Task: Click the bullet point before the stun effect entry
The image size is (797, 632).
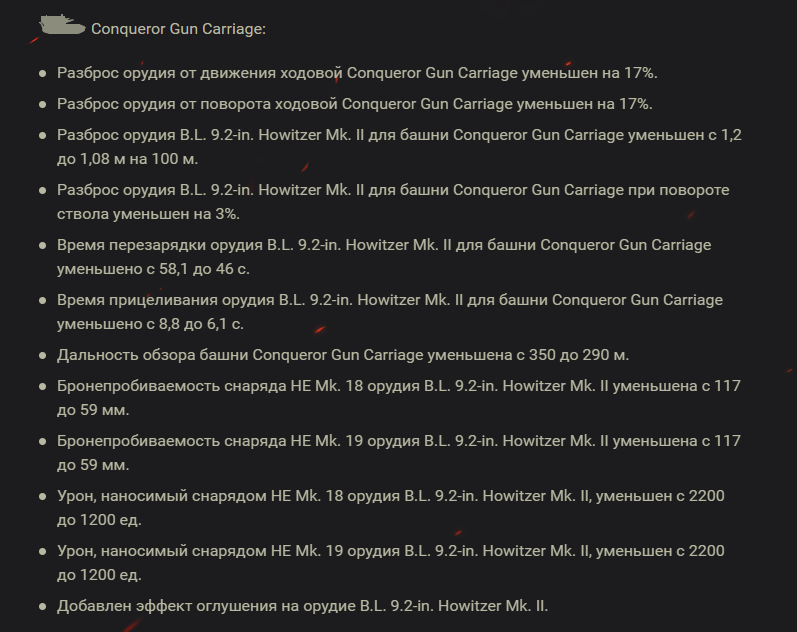Action: [43, 607]
